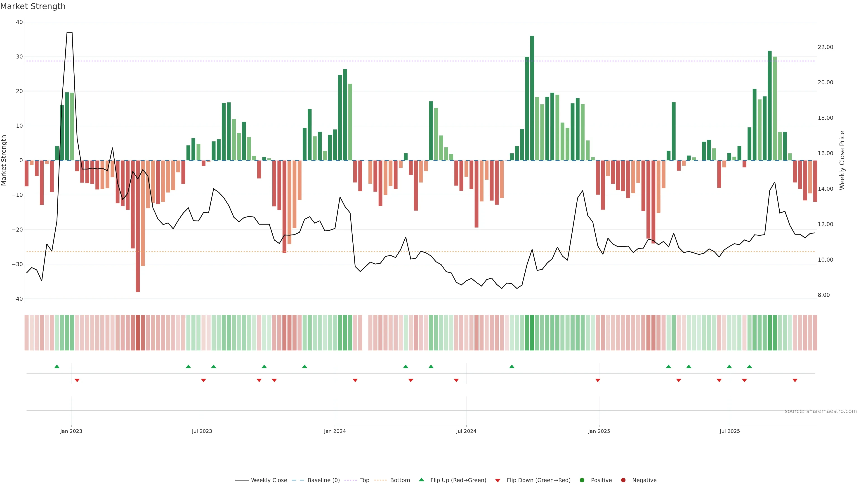Image resolution: width=868 pixels, height=488 pixels.
Task: Click Flip Down red triangle legend icon
Action: pyautogui.click(x=498, y=480)
